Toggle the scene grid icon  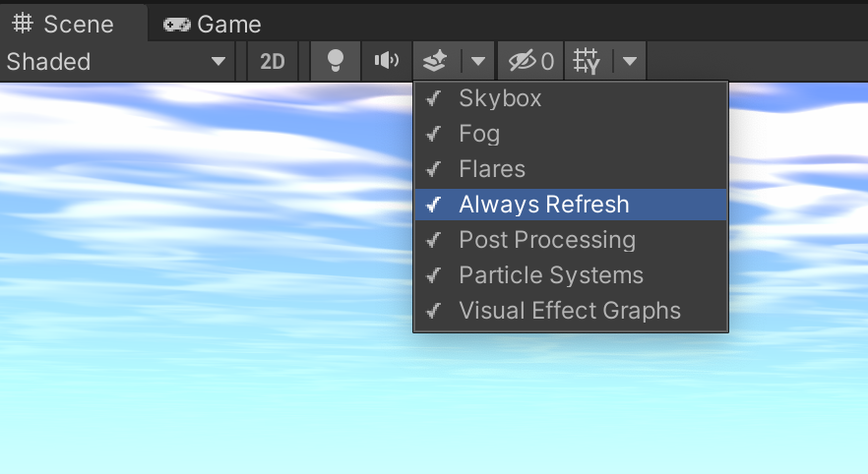pyautogui.click(x=588, y=62)
